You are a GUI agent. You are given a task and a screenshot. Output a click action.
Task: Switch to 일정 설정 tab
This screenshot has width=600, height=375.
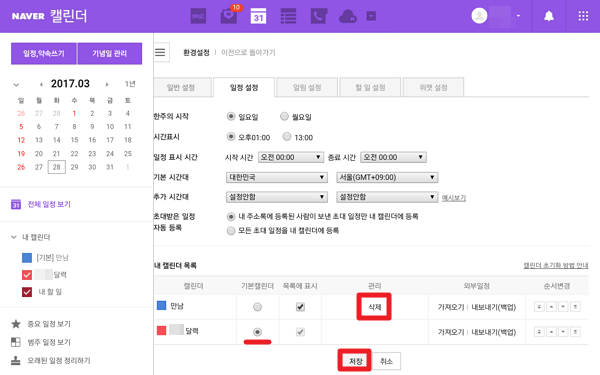click(244, 87)
